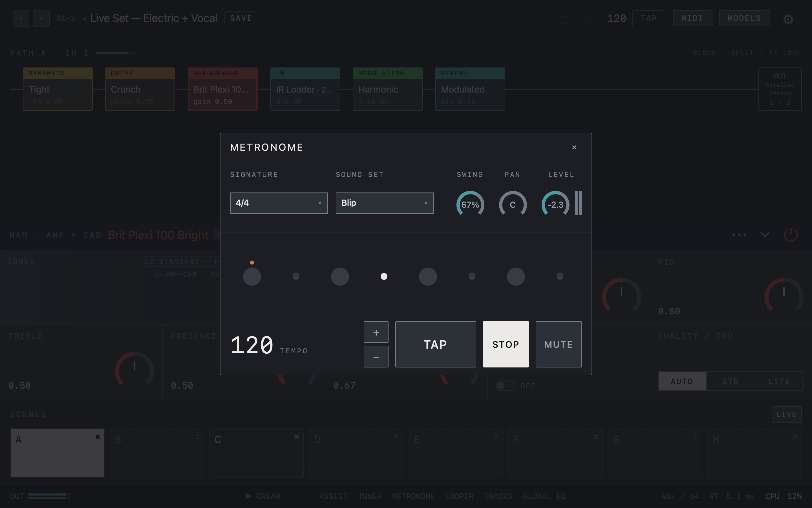Toggle the first beat with accent dot
The width and height of the screenshot is (812, 508).
[252, 276]
